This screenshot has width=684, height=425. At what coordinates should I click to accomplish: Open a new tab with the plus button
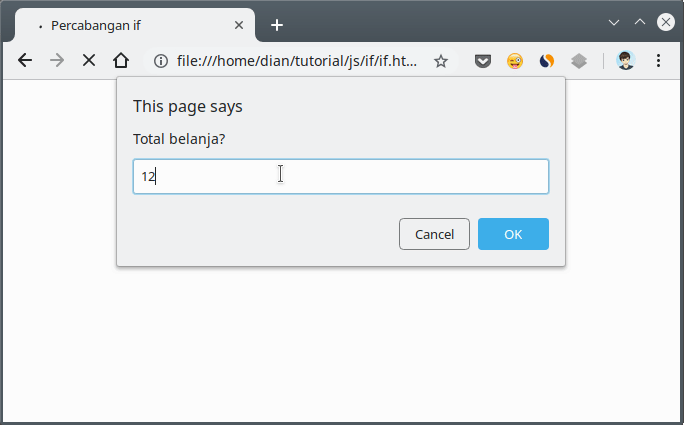point(277,25)
